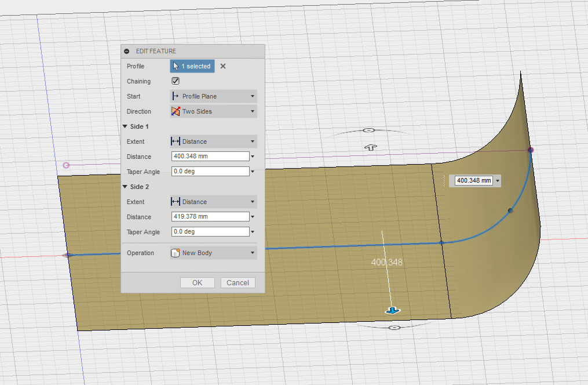Screen dimensions: 588x385
Task: Cancel the feature edit
Action: tap(238, 282)
